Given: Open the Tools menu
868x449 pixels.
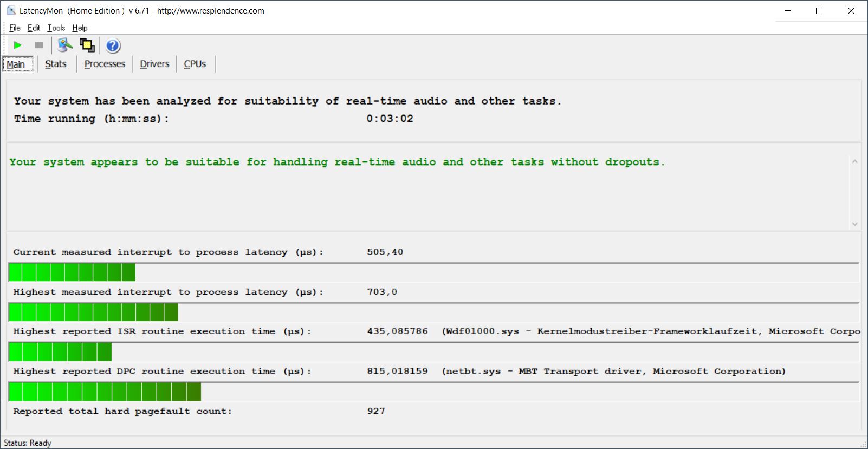Looking at the screenshot, I should tap(56, 28).
